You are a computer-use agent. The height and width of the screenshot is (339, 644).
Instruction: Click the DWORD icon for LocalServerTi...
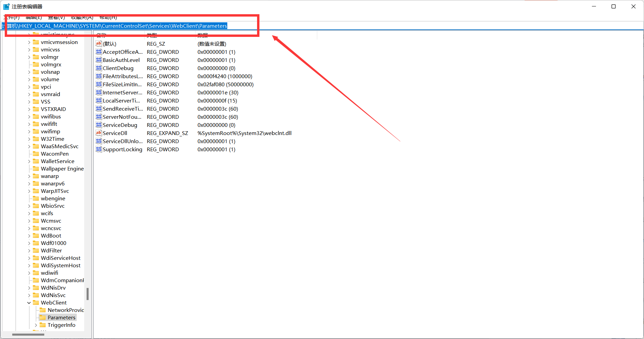pyautogui.click(x=99, y=100)
